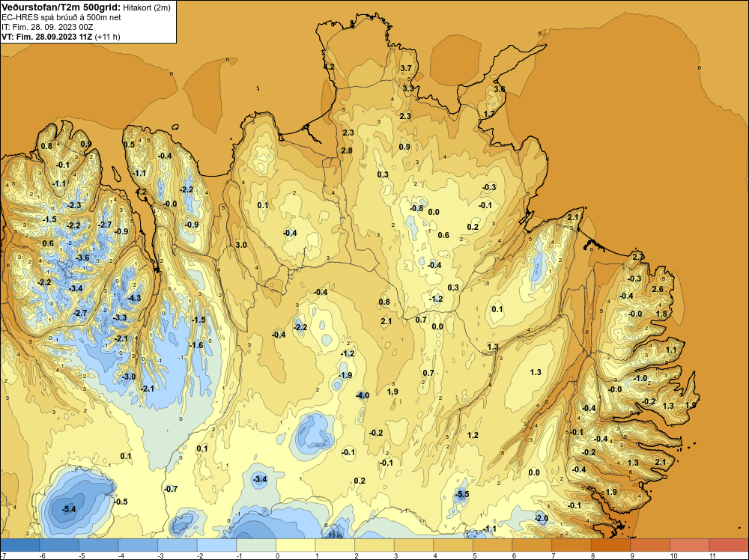The width and height of the screenshot is (749, 560).
Task: Click the '-0.8' temperature value
Action: click(x=416, y=208)
